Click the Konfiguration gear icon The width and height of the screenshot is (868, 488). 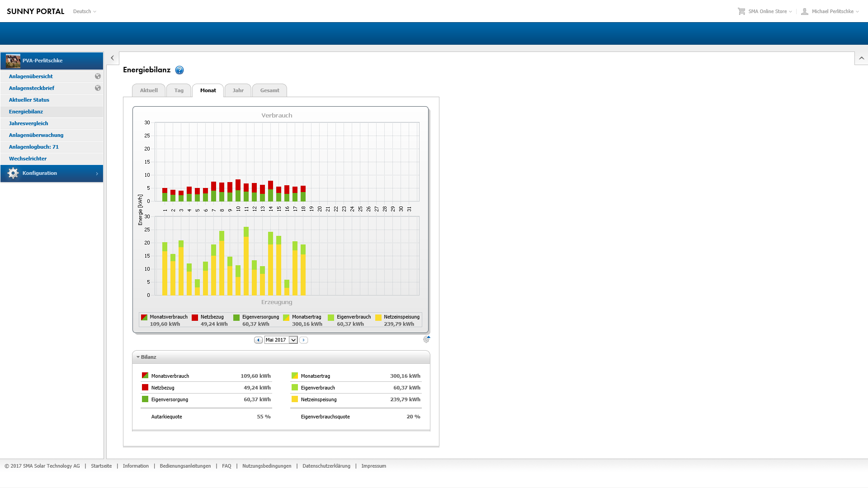click(x=13, y=173)
